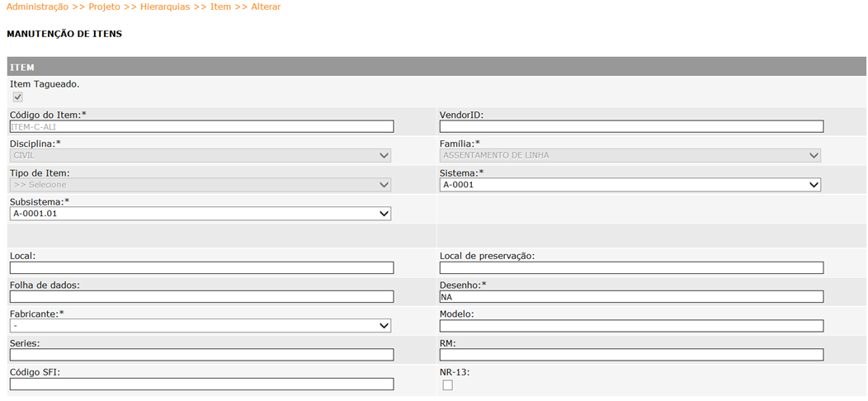Screen dimensions: 868x401
Task: Navigate to Hierarquias breadcrumb link
Action: click(164, 7)
